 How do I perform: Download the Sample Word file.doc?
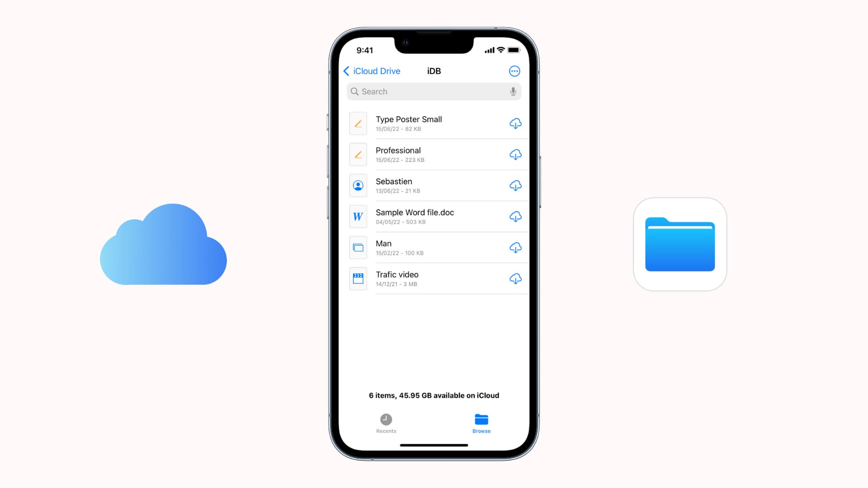click(514, 216)
